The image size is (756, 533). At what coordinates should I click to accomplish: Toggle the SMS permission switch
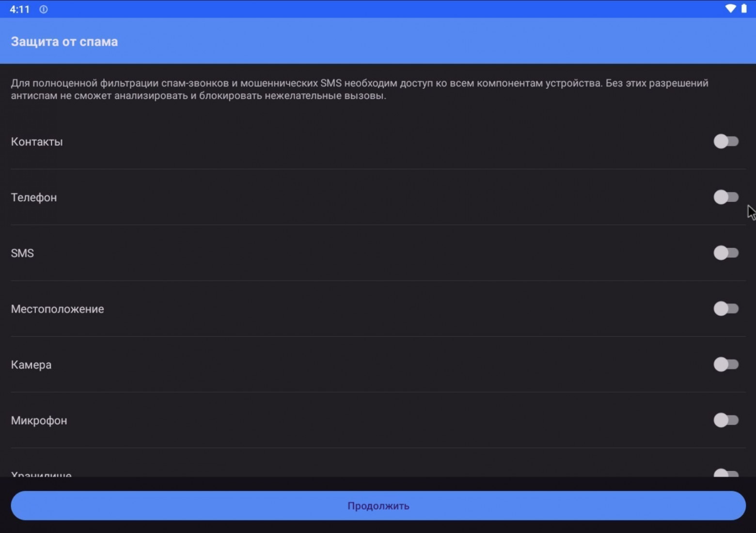point(725,253)
